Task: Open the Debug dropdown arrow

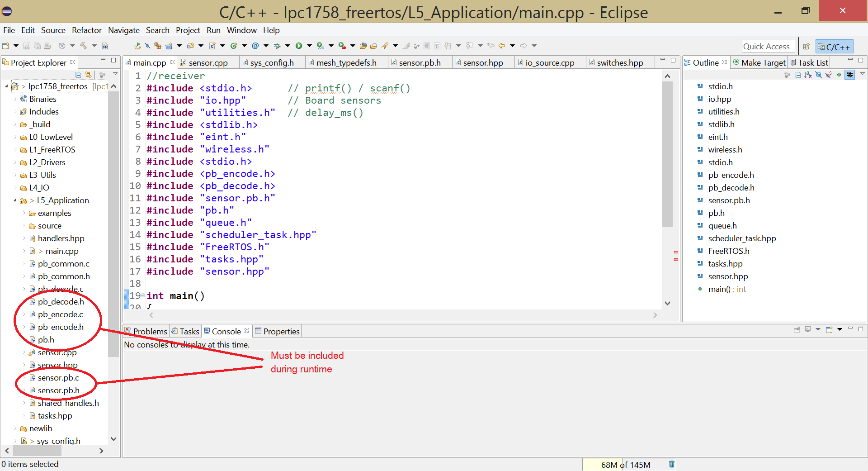Action: [x=288, y=46]
